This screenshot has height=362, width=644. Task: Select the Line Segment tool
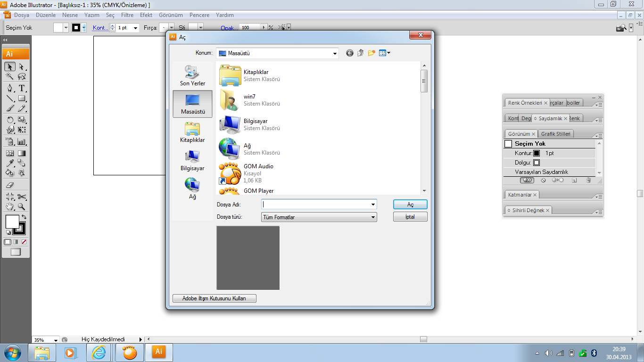pos(10,99)
